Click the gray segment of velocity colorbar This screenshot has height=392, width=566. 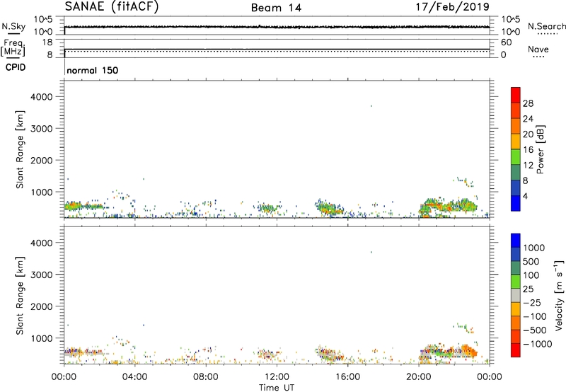click(x=516, y=296)
